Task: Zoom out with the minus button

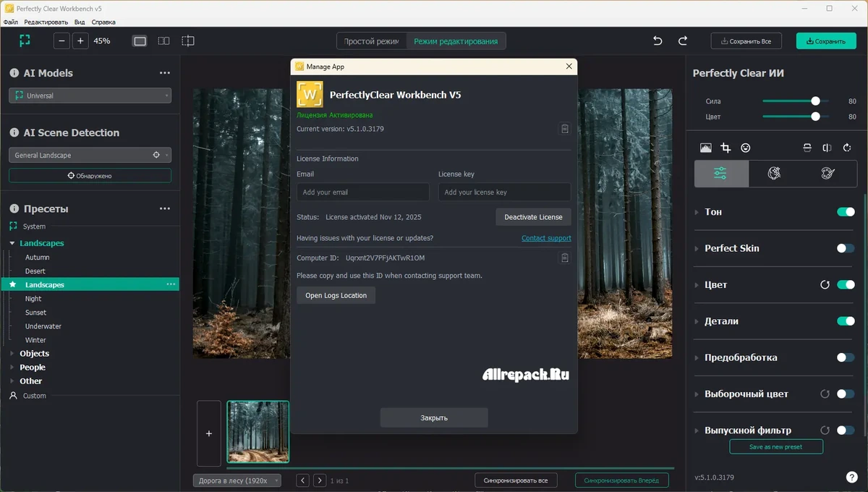Action: coord(62,41)
